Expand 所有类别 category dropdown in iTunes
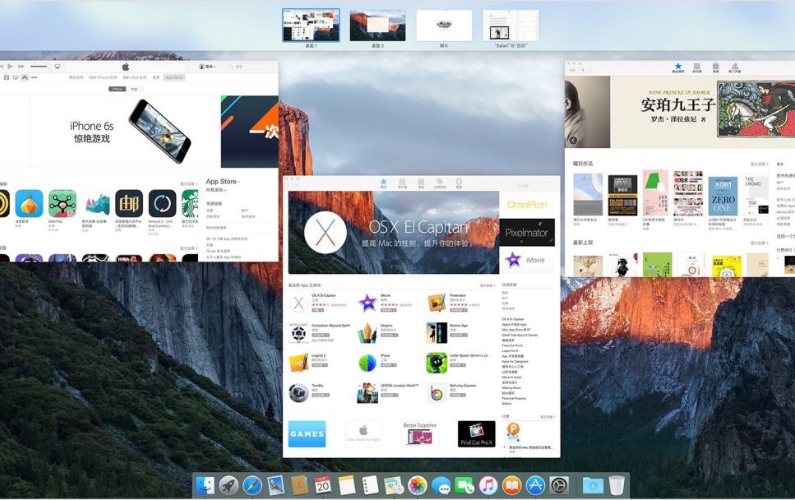 (216, 190)
